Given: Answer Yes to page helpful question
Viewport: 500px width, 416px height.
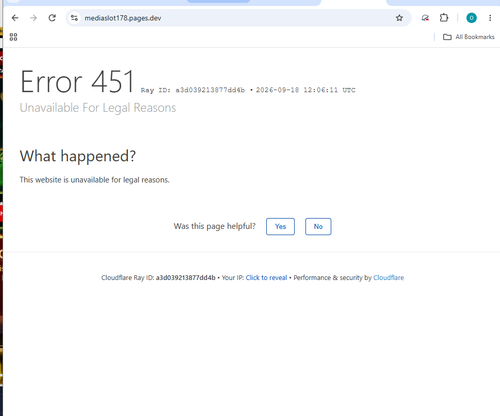Looking at the screenshot, I should click(x=280, y=227).
